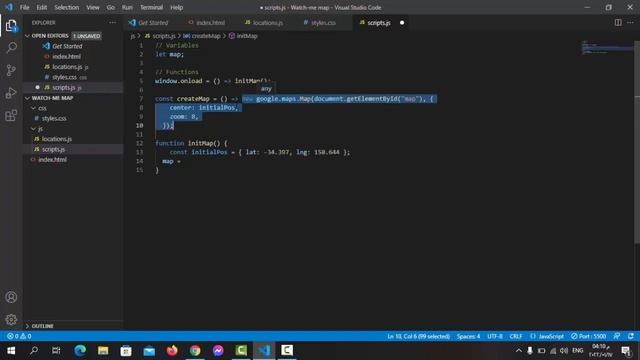
Task: Open editor more actions menu
Action: 630,22
